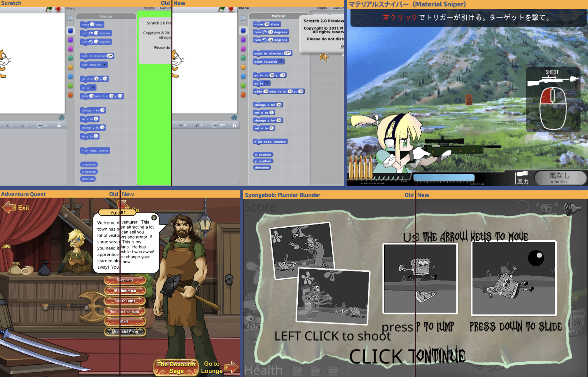588x377 pixels.
Task: Close Yulgar's speech bubble with the X
Action: pyautogui.click(x=154, y=218)
